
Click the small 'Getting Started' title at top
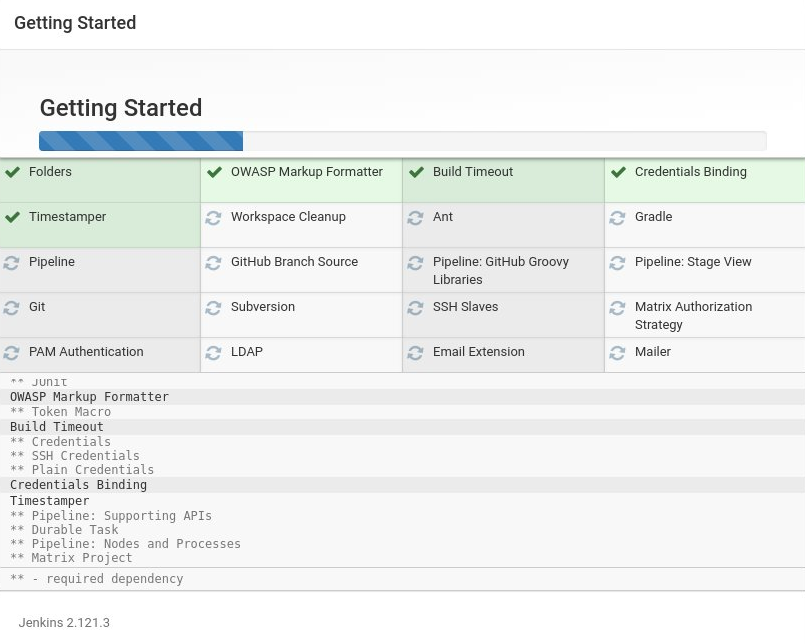pos(75,23)
